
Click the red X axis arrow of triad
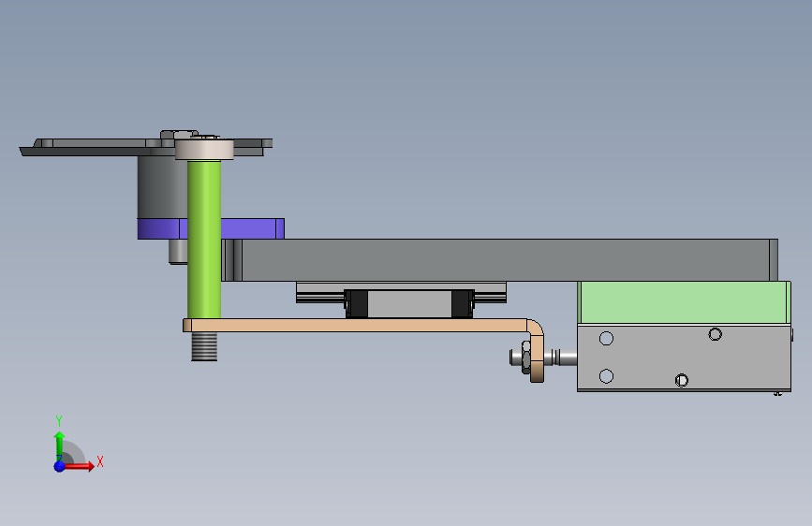pos(78,466)
